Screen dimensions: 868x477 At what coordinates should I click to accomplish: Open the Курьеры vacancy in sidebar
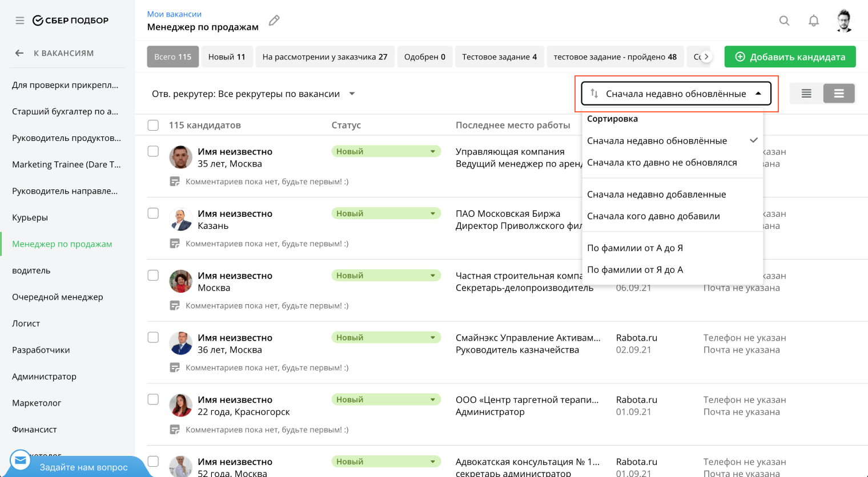click(x=30, y=217)
